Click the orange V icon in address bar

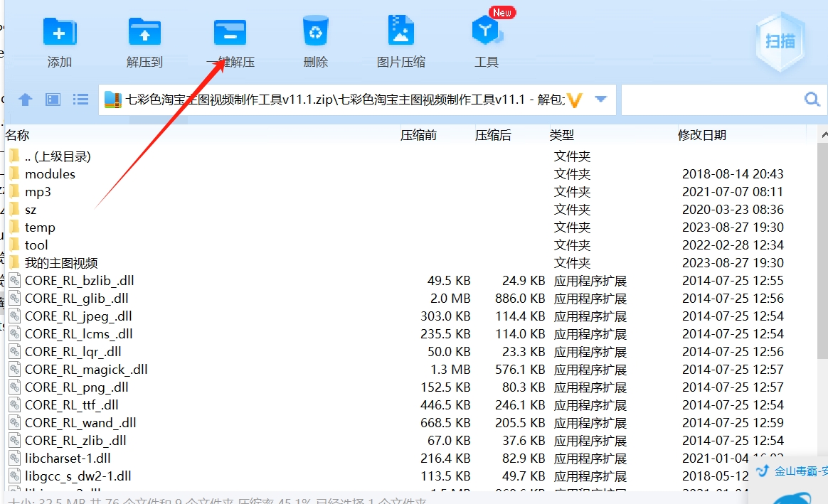tap(575, 100)
